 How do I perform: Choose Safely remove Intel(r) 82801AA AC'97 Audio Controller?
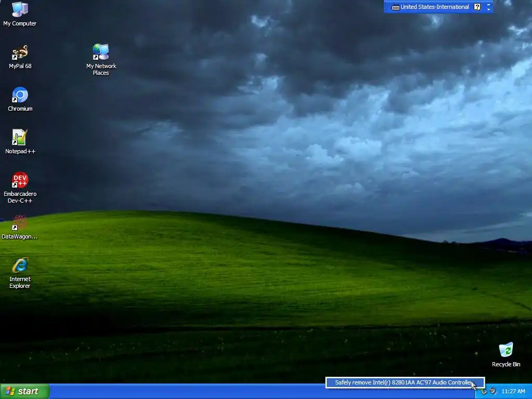click(x=405, y=382)
